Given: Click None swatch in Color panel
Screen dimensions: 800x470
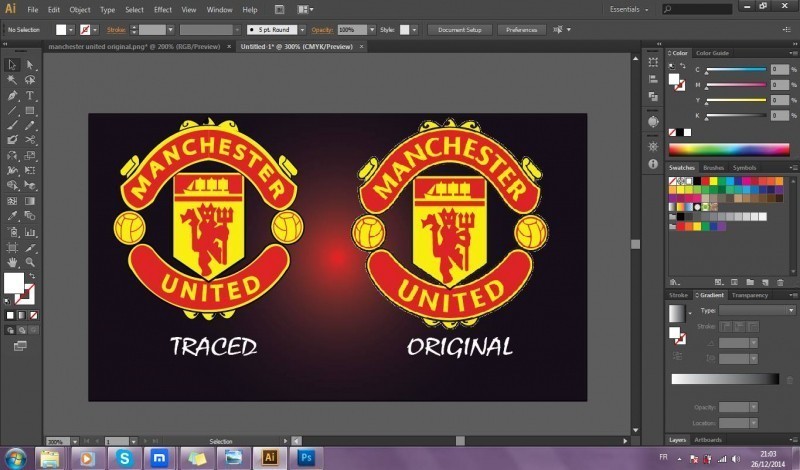Looking at the screenshot, I should click(672, 133).
